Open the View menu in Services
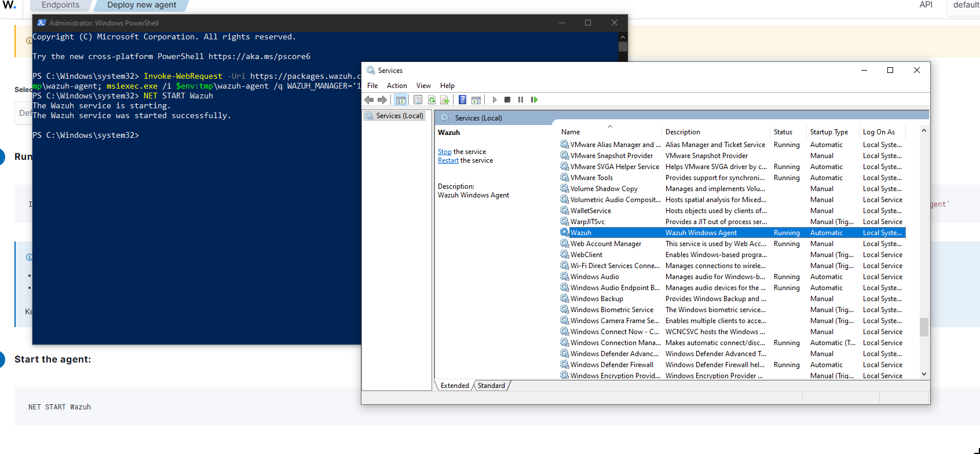The image size is (980, 454). pos(423,85)
